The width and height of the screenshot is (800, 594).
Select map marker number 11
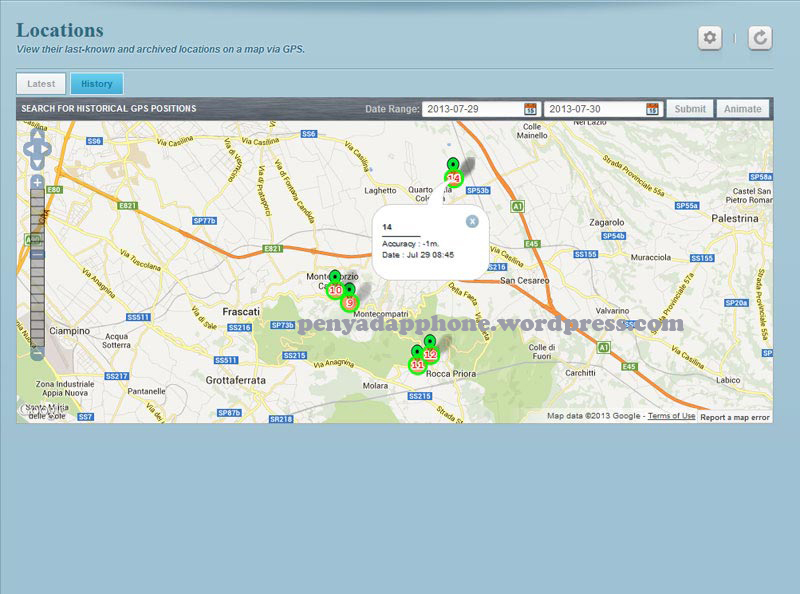tap(417, 365)
